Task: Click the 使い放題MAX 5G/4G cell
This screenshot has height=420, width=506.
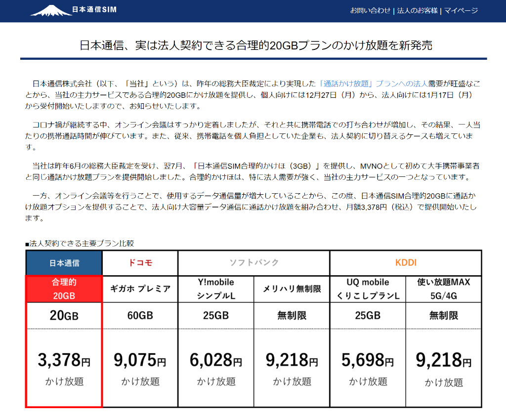Action: pos(443,289)
